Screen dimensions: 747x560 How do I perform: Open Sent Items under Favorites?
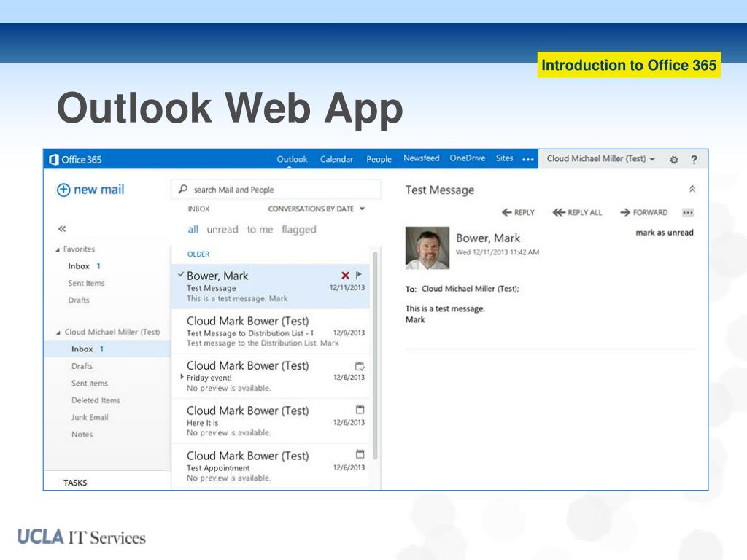[x=86, y=284]
